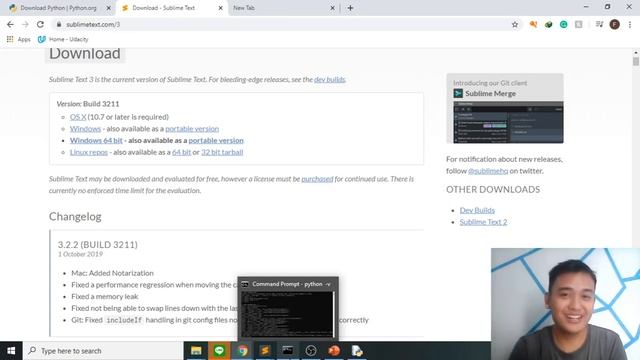Download the Windows 64 bit version

coord(96,140)
